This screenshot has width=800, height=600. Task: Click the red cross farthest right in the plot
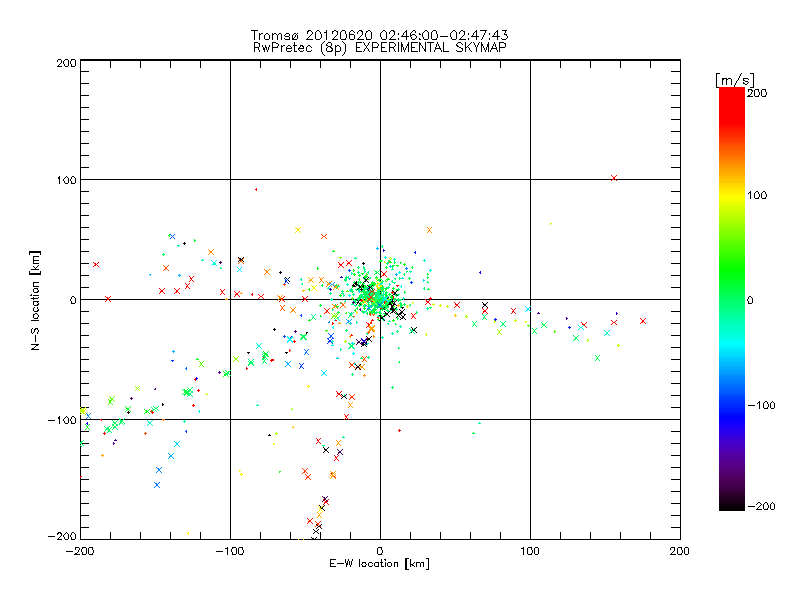(643, 321)
